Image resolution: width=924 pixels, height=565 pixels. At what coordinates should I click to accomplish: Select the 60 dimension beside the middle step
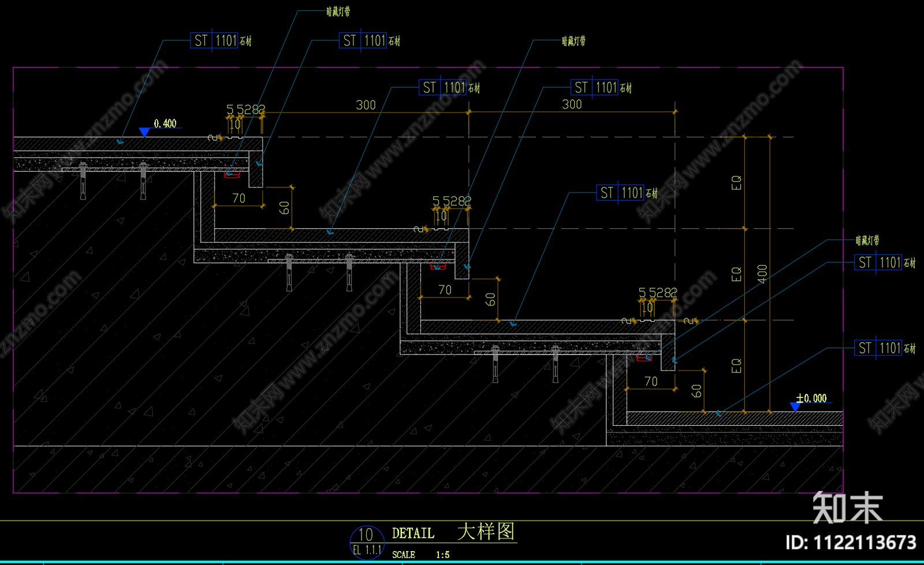tap(490, 299)
